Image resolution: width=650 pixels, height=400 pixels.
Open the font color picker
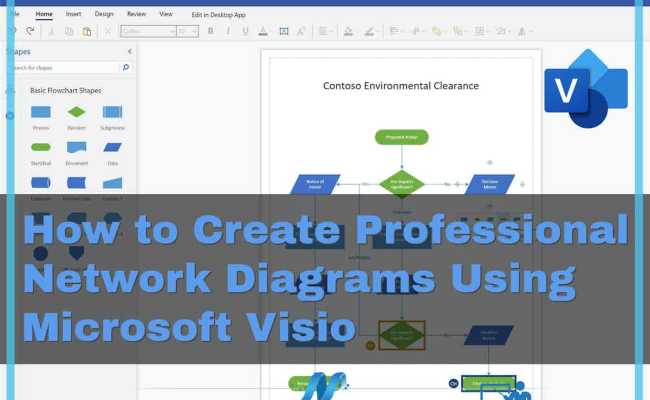[x=263, y=32]
